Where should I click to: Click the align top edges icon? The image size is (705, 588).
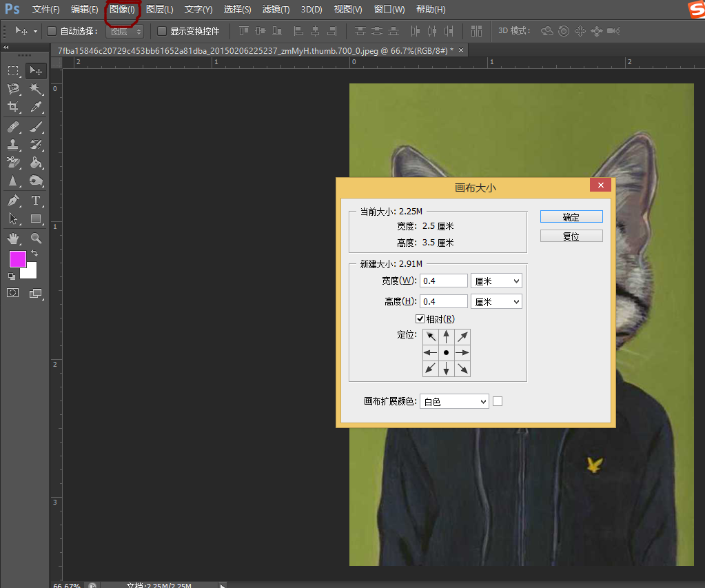[244, 31]
